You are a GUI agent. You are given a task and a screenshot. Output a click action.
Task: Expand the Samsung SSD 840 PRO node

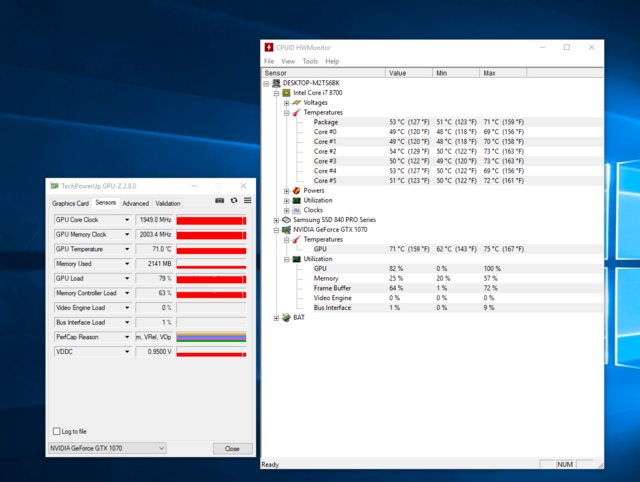(x=276, y=220)
